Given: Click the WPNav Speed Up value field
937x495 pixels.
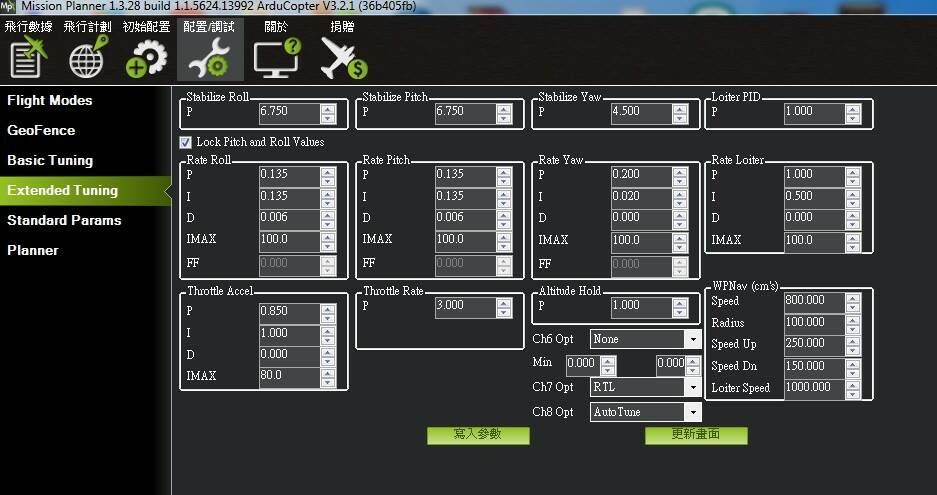Looking at the screenshot, I should pyautogui.click(x=814, y=345).
